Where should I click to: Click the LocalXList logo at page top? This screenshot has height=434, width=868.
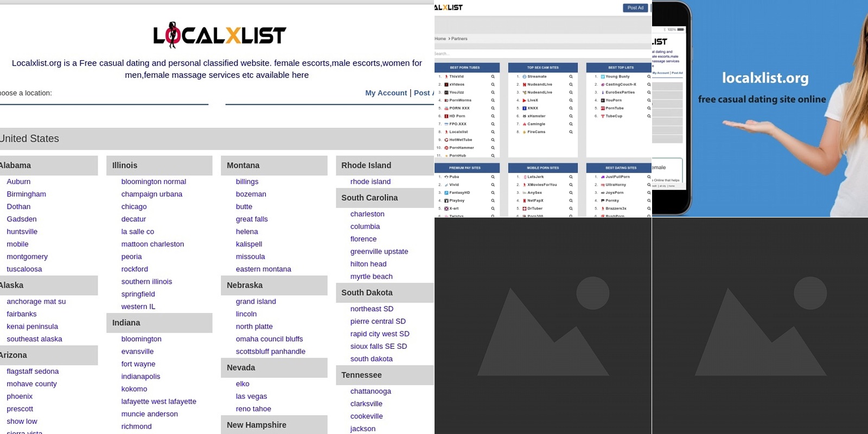click(x=219, y=35)
